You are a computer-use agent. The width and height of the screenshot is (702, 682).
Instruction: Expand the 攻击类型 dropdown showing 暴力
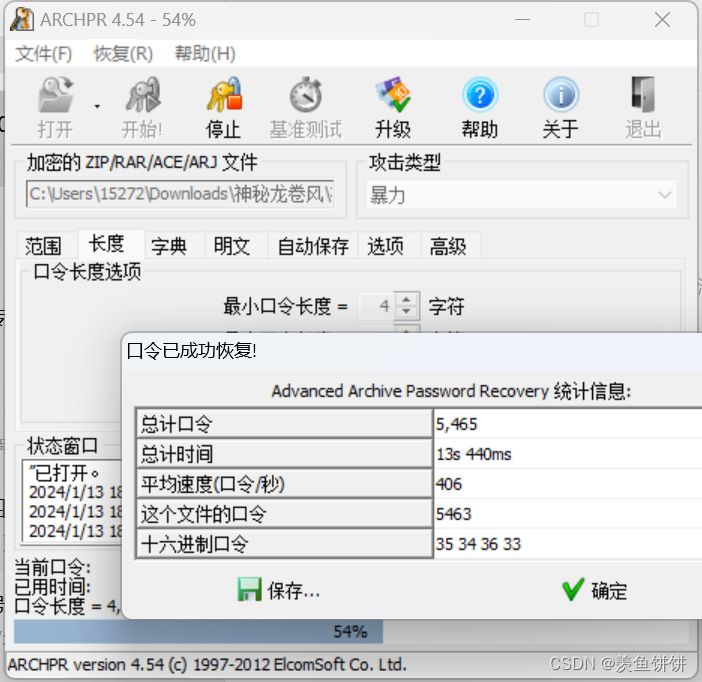coord(521,195)
